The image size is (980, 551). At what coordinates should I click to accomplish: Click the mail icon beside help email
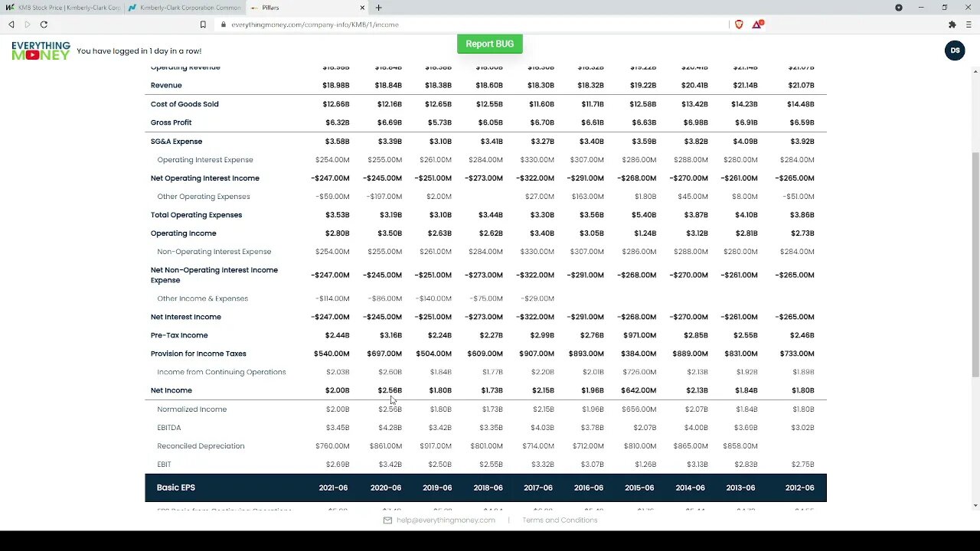pos(387,520)
